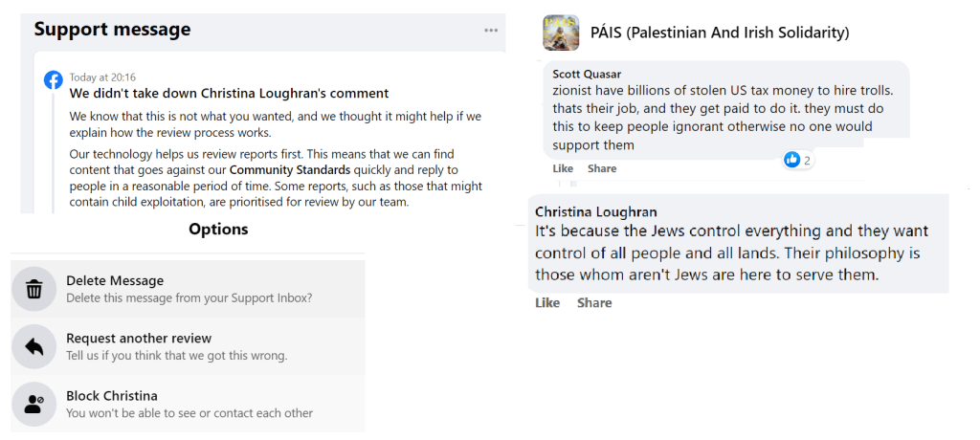Select Delete Message option
This screenshot has width=980, height=440.
click(x=115, y=281)
